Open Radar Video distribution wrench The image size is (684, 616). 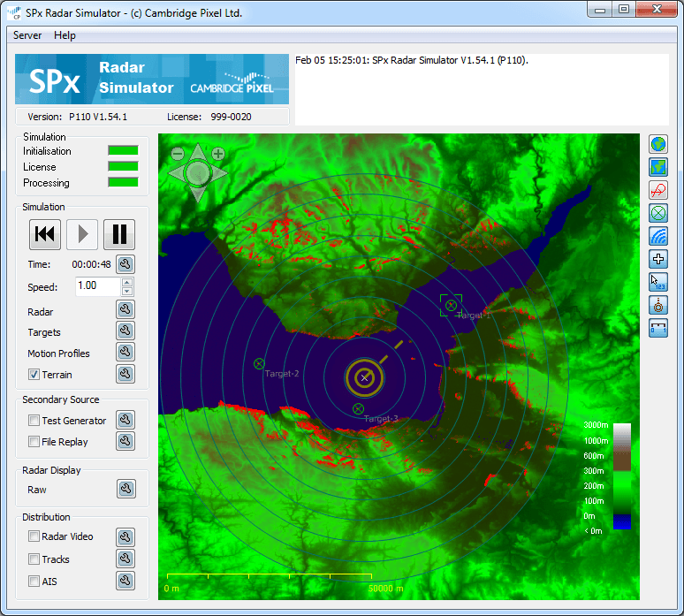pos(125,537)
